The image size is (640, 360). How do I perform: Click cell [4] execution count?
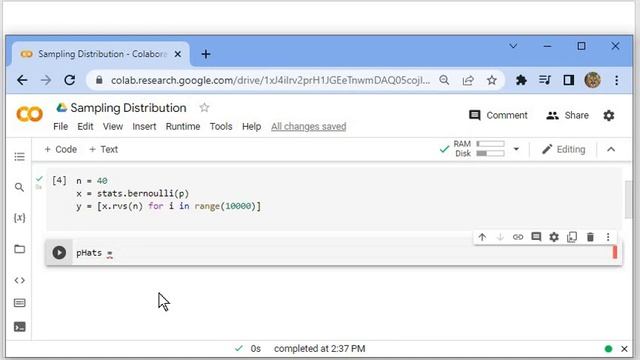point(59,180)
